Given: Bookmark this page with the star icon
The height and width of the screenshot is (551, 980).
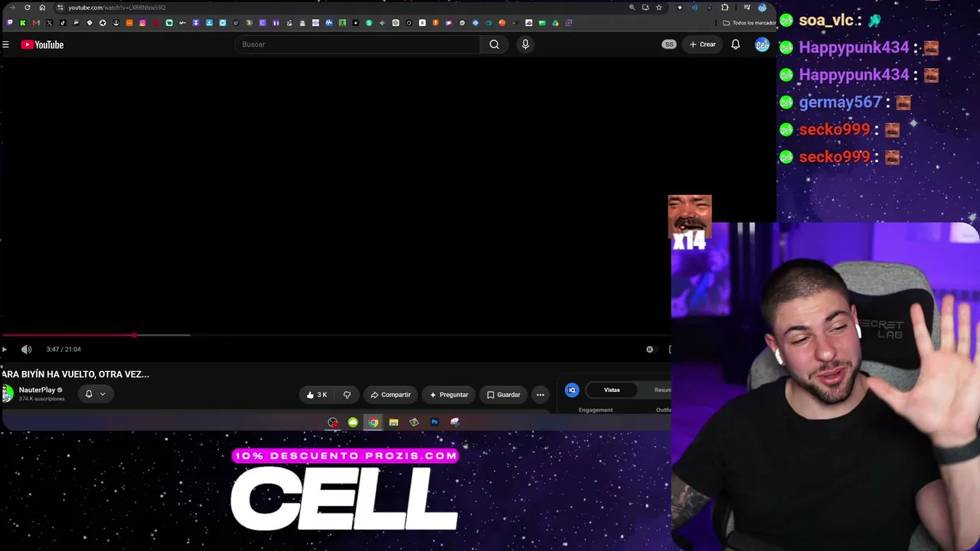Looking at the screenshot, I should tap(658, 8).
